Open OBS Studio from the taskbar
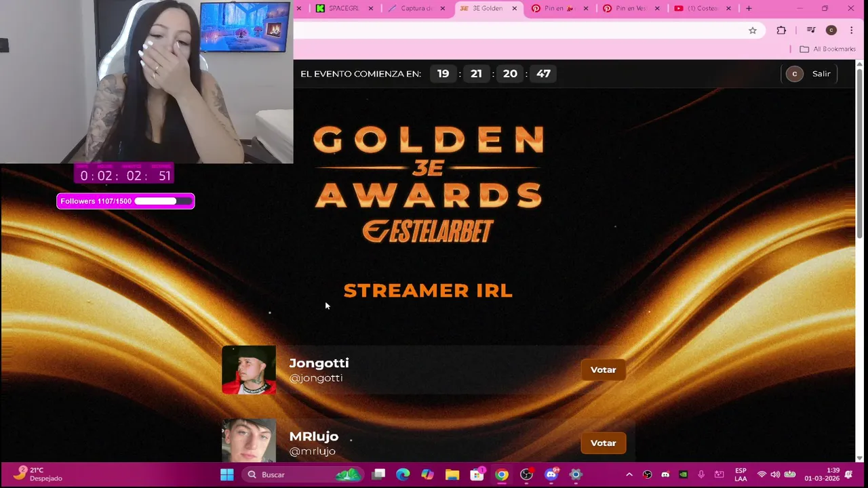Image resolution: width=868 pixels, height=488 pixels. [x=526, y=474]
